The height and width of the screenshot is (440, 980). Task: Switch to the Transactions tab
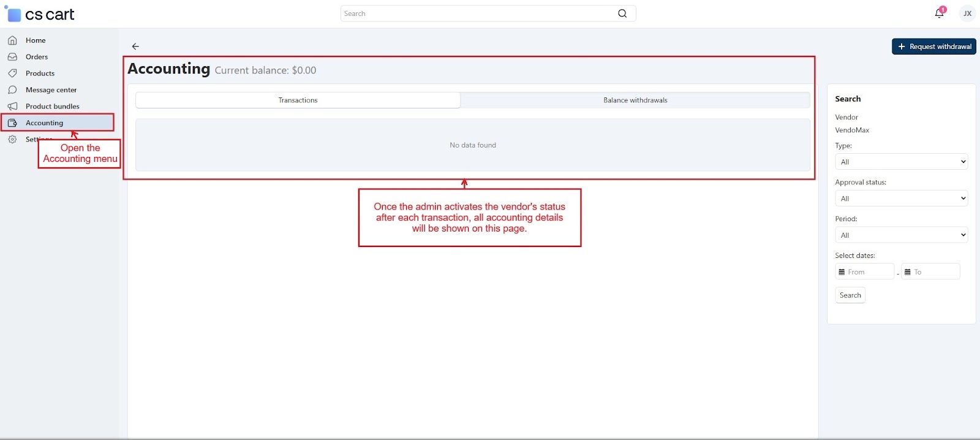[298, 101]
